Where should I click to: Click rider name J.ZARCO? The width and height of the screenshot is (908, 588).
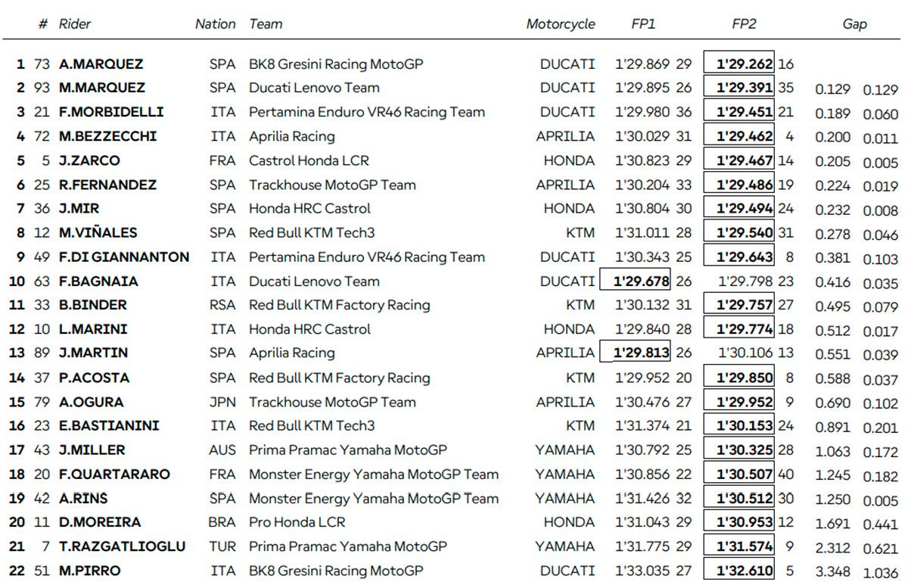click(x=89, y=160)
